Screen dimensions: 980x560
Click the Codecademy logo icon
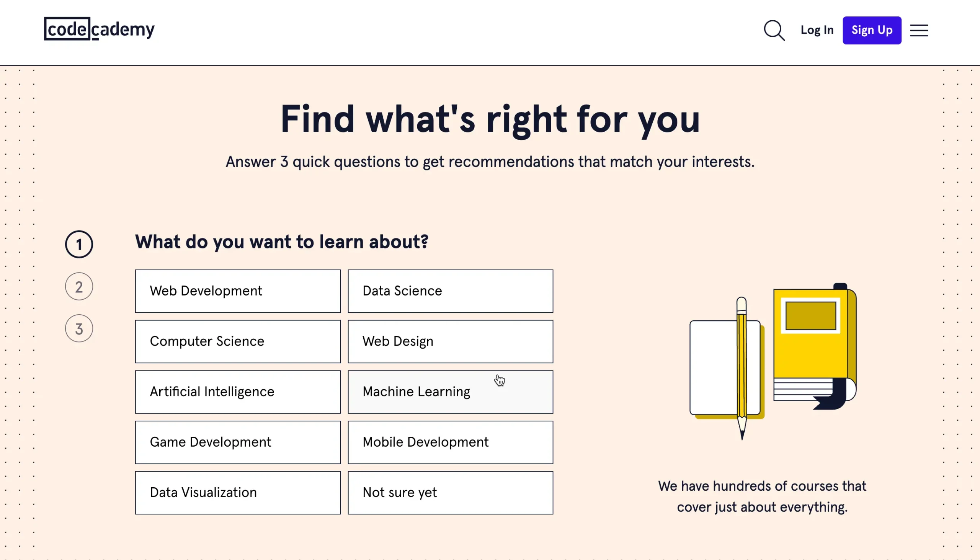click(100, 29)
